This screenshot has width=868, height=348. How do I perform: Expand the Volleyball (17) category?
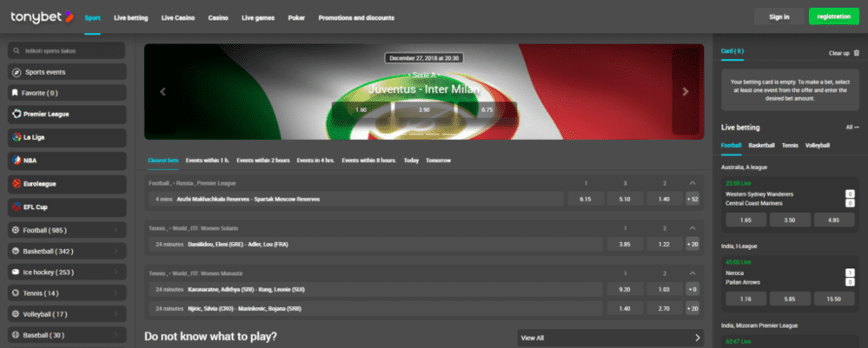(x=116, y=314)
